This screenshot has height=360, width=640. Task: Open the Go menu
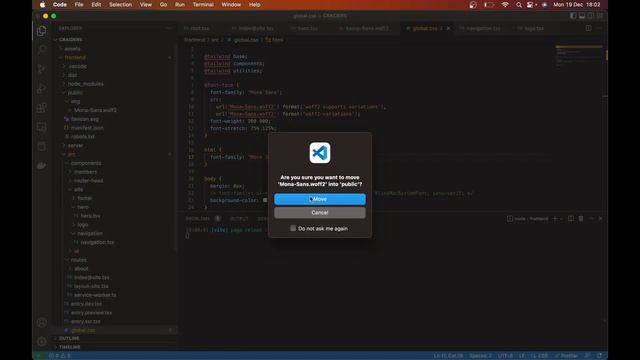point(163,5)
